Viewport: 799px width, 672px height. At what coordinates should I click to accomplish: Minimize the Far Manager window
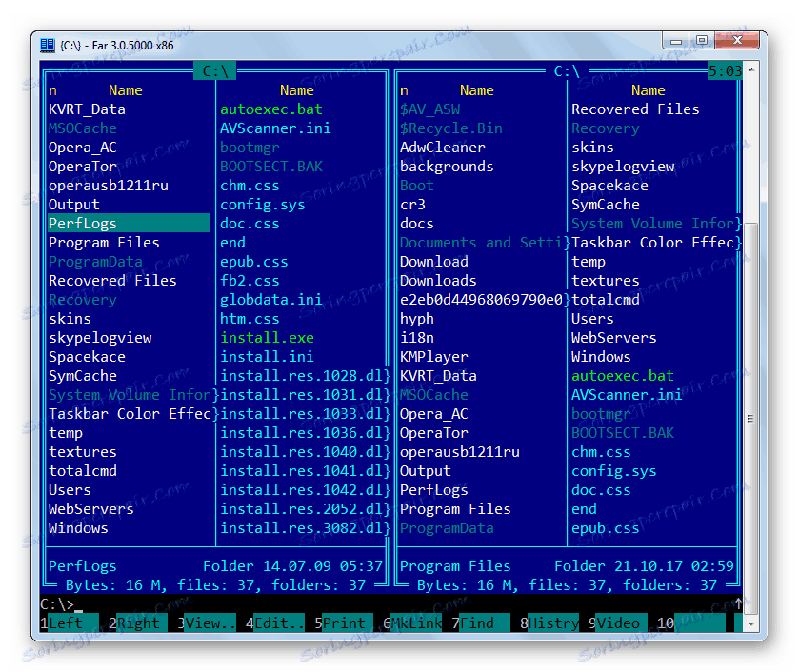pos(676,41)
